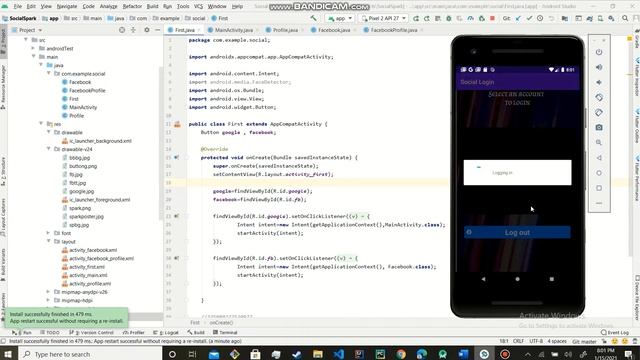The image size is (640, 360).
Task: Open emulator extended controls (three dots)
Action: coord(599,203)
